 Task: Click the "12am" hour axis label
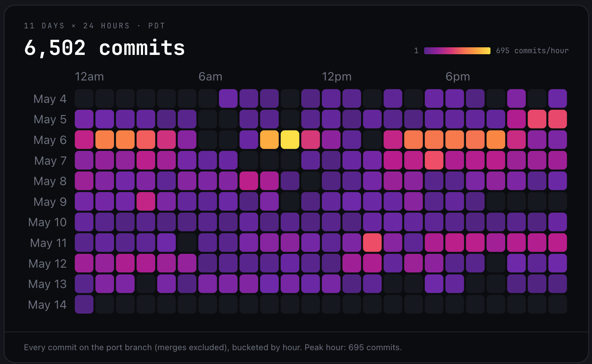(x=89, y=77)
